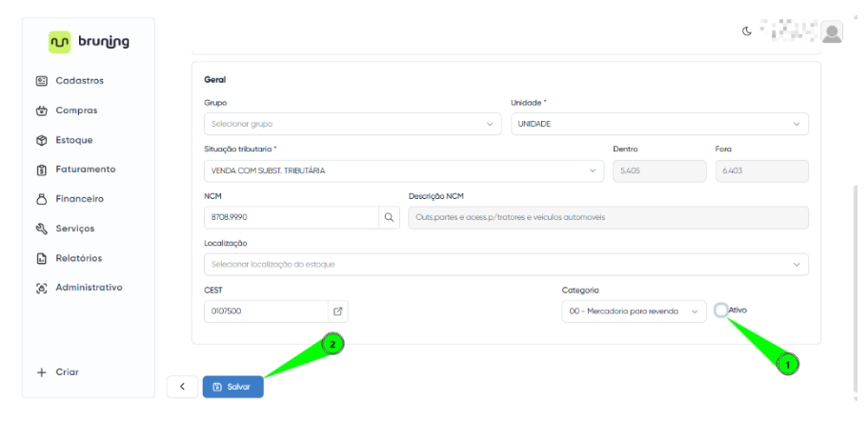Click the NCM input field
The width and height of the screenshot is (868, 421).
point(291,217)
